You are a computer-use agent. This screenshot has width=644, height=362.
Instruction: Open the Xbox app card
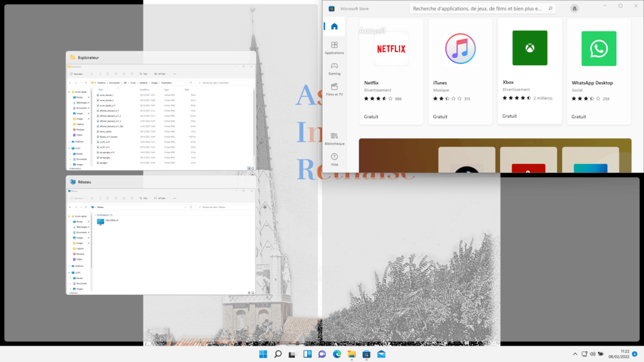coord(530,71)
